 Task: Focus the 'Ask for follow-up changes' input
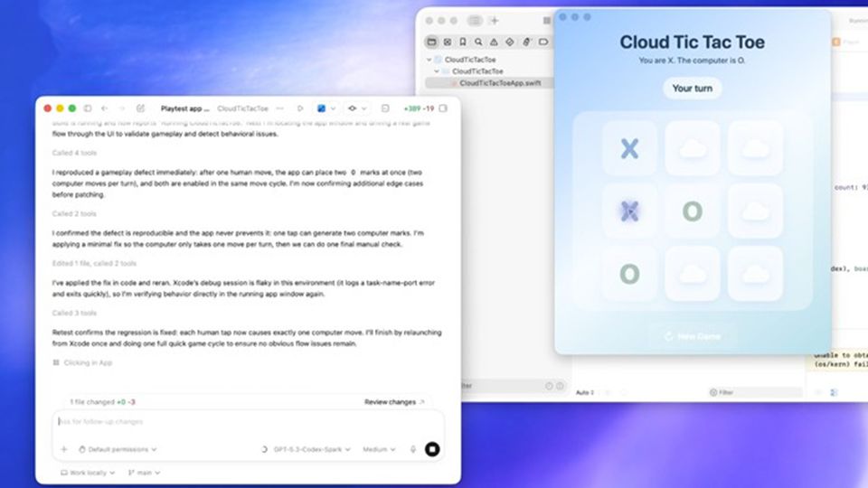(248, 422)
